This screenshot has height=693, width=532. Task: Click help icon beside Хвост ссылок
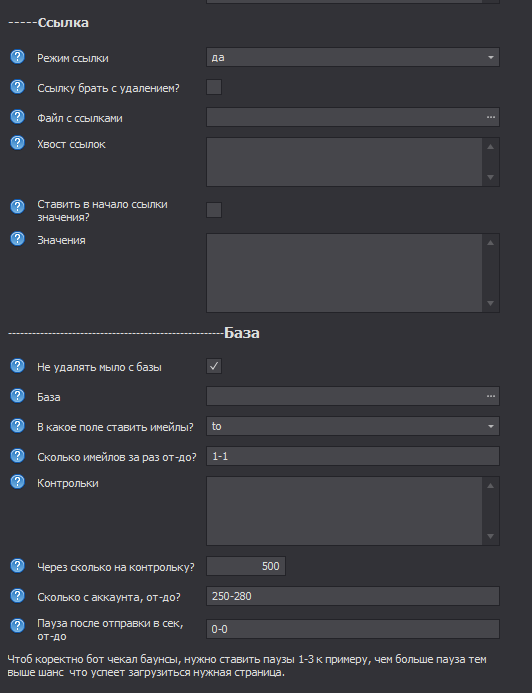point(17,143)
